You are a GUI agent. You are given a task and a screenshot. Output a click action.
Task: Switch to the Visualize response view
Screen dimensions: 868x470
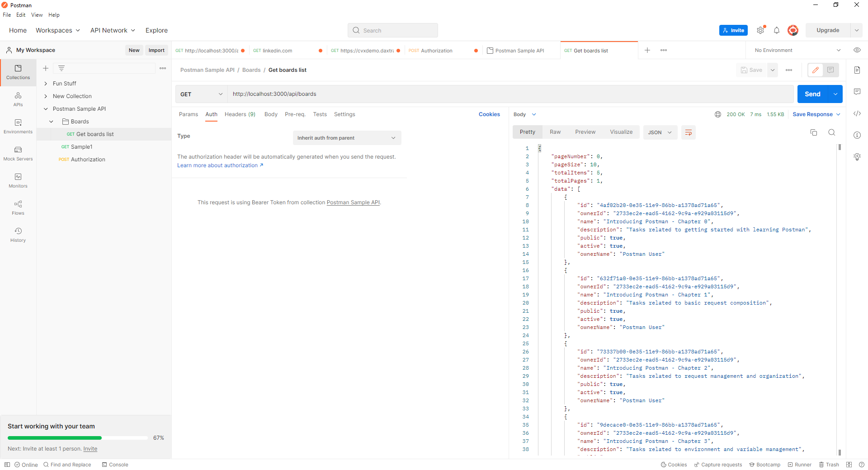point(621,132)
